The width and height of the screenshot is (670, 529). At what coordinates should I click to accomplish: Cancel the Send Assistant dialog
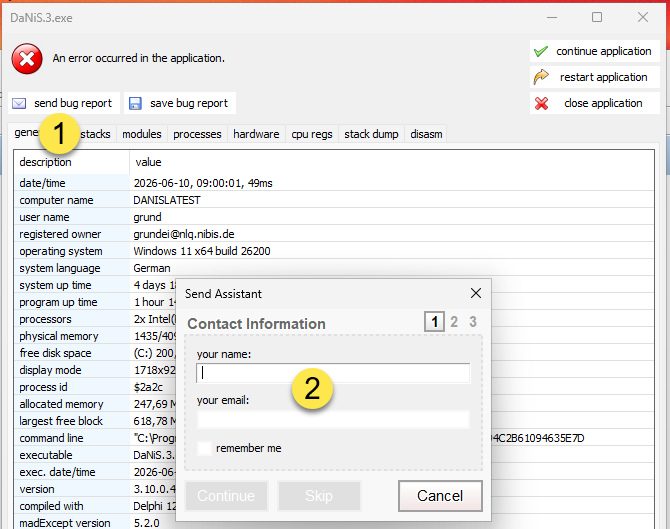click(440, 496)
